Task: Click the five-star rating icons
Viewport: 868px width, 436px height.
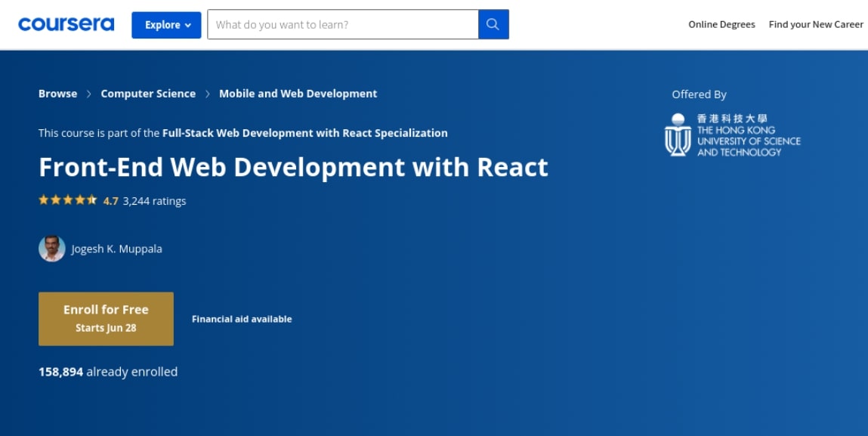Action: (x=68, y=200)
